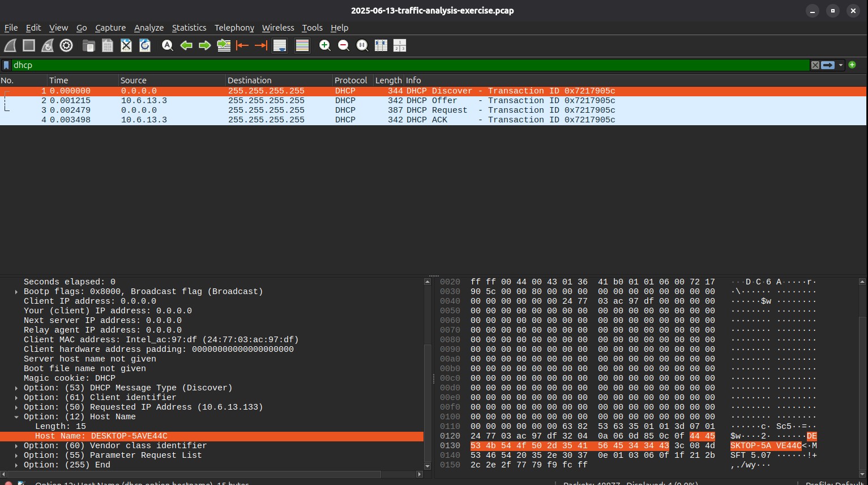Open recent display filters dropdown
The height and width of the screenshot is (485, 868).
point(841,65)
